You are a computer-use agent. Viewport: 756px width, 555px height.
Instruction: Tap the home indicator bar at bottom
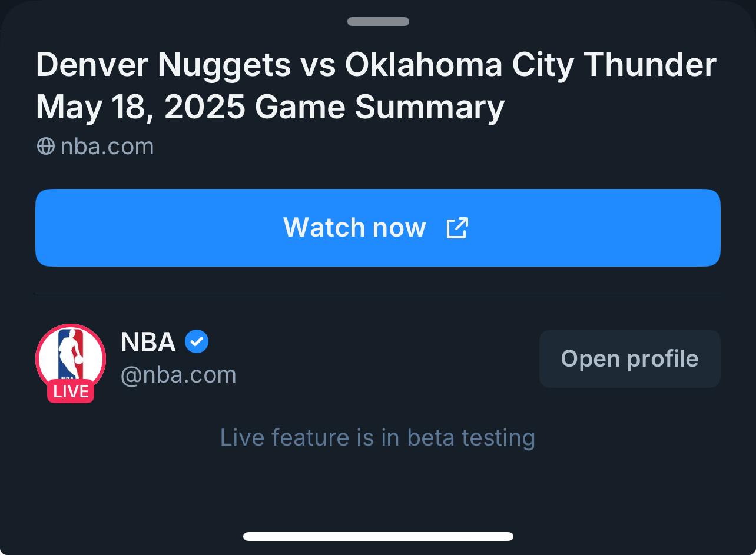(378, 536)
